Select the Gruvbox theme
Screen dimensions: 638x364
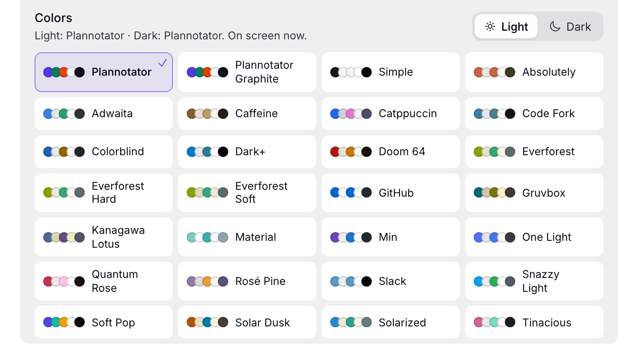coord(534,193)
